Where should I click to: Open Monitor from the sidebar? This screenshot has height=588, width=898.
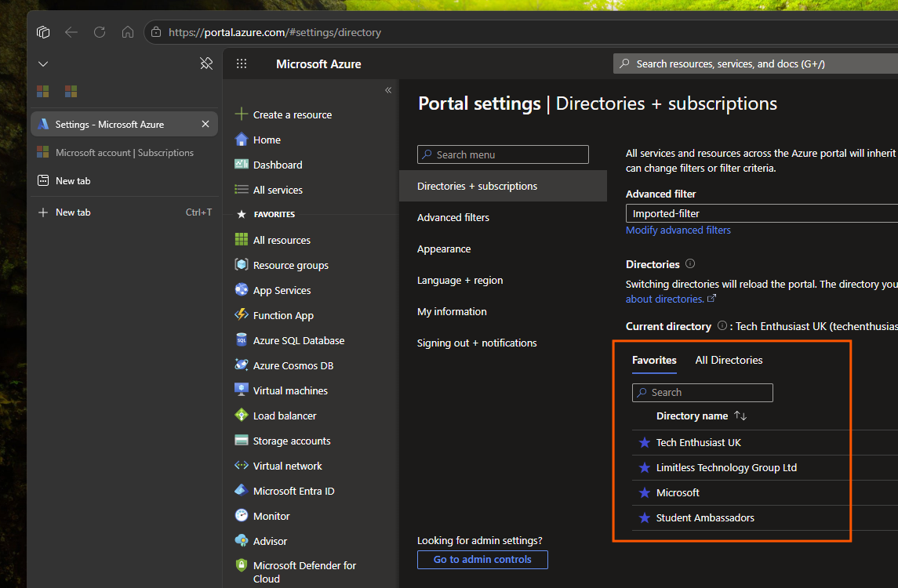271,516
